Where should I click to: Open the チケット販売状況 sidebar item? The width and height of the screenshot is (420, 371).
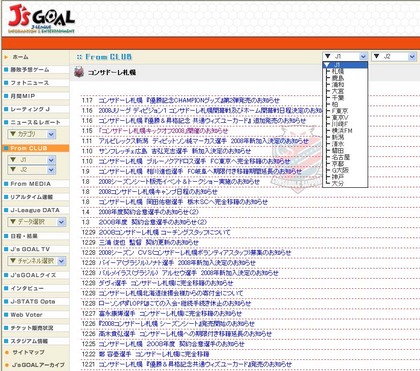coord(32,328)
